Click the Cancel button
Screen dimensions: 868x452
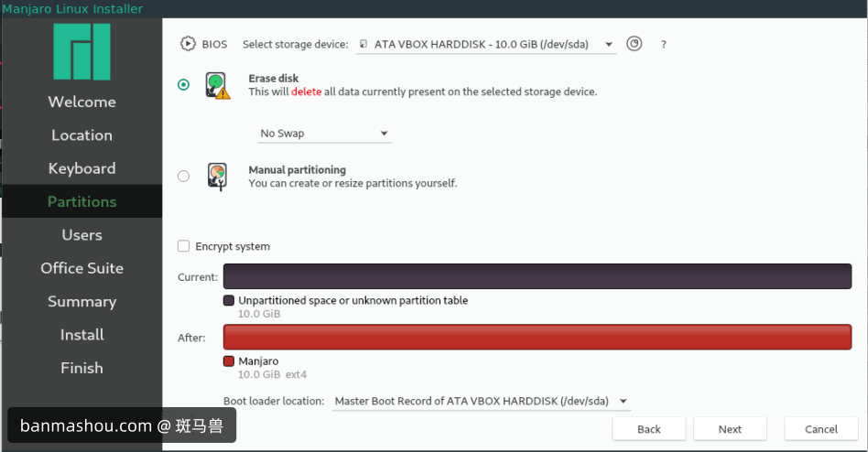(x=821, y=429)
